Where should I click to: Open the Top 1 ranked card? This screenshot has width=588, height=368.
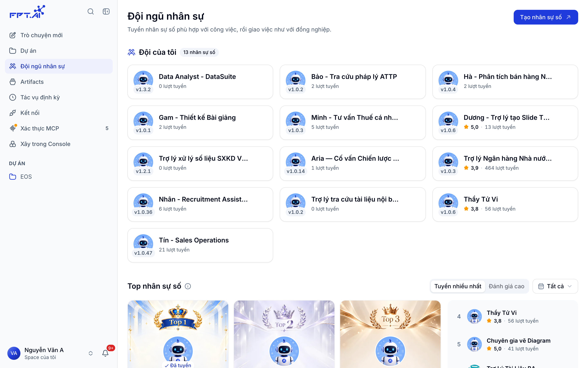point(178,334)
